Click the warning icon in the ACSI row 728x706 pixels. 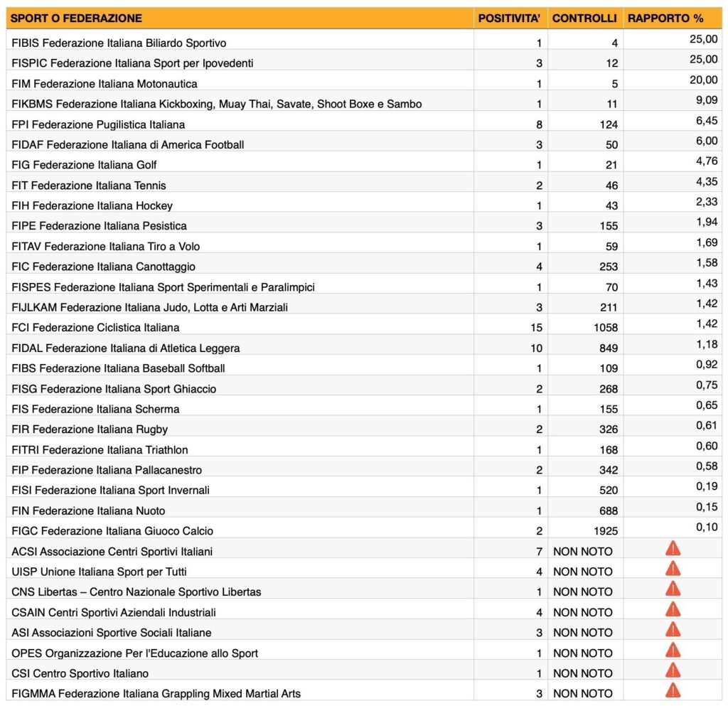[673, 548]
